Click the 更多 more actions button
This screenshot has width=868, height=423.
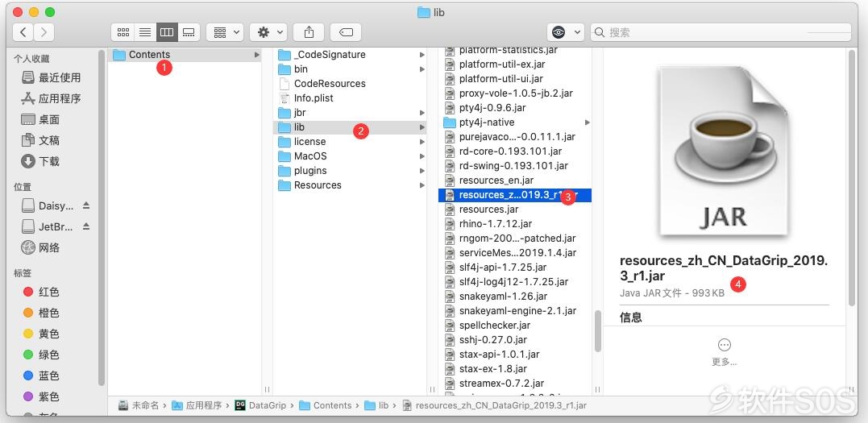coord(724,351)
